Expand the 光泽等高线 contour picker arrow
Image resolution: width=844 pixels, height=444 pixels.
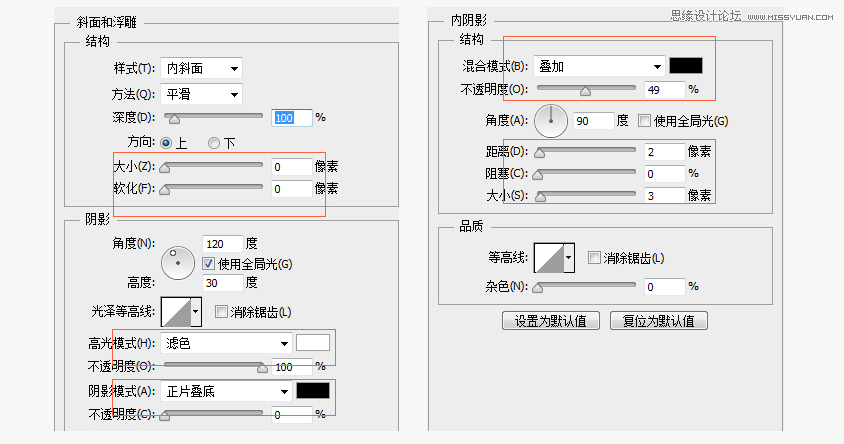196,312
